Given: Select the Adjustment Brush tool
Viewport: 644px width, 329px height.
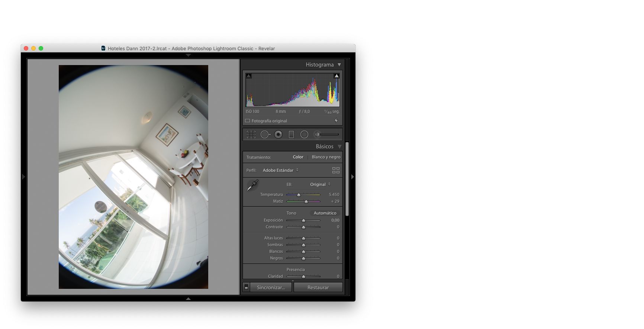Looking at the screenshot, I should click(327, 135).
